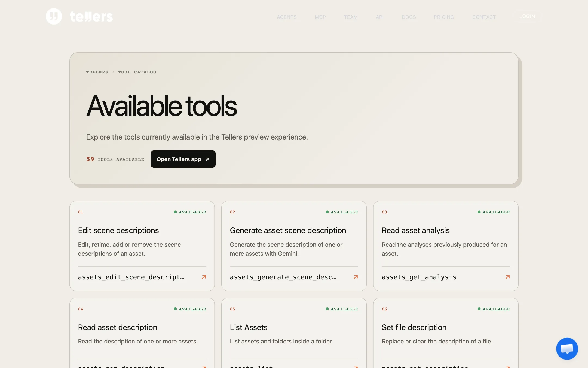Click arrow icon on assets_generate_scene_desc card

(356, 277)
